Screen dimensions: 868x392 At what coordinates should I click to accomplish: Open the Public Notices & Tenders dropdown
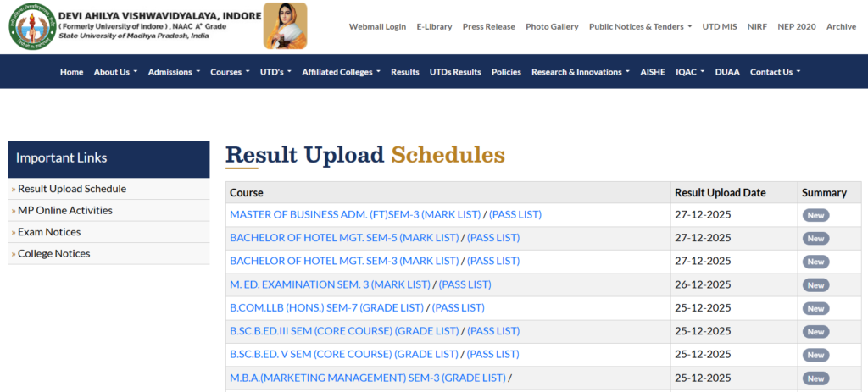click(x=640, y=27)
